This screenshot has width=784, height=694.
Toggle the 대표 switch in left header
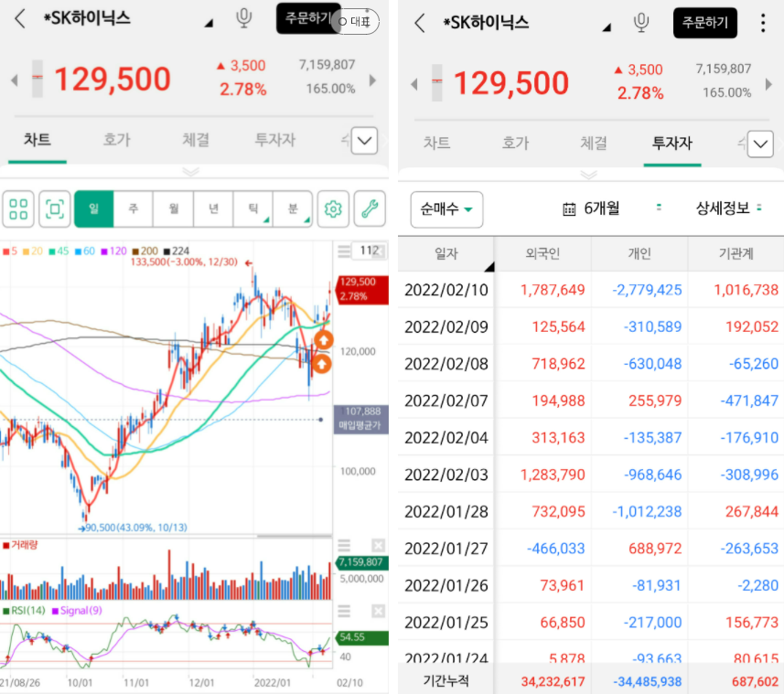point(355,21)
